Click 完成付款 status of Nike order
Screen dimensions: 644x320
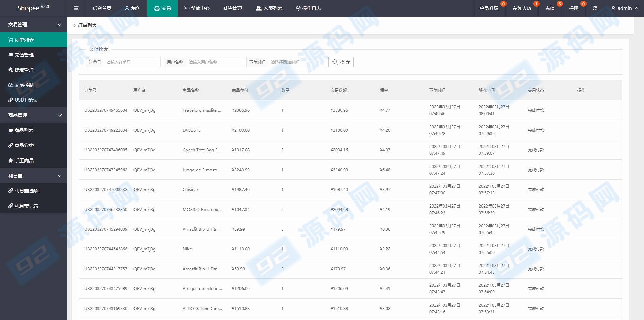coord(536,249)
